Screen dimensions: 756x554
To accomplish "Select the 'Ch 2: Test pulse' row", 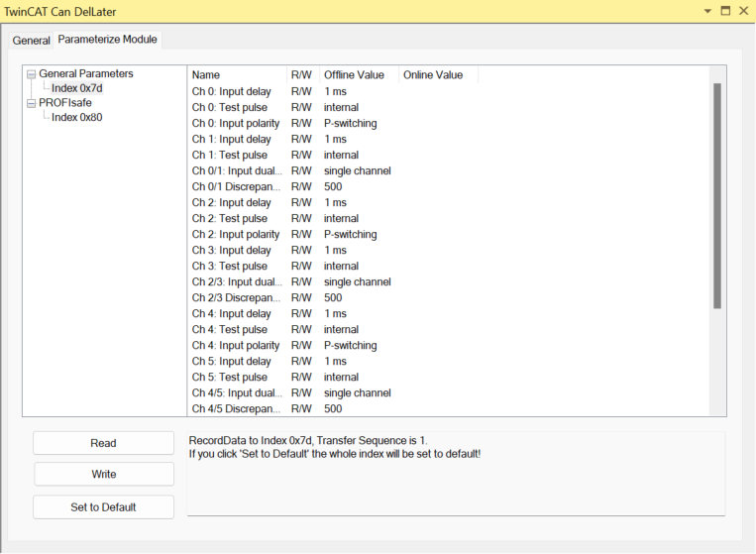I will pos(333,218).
